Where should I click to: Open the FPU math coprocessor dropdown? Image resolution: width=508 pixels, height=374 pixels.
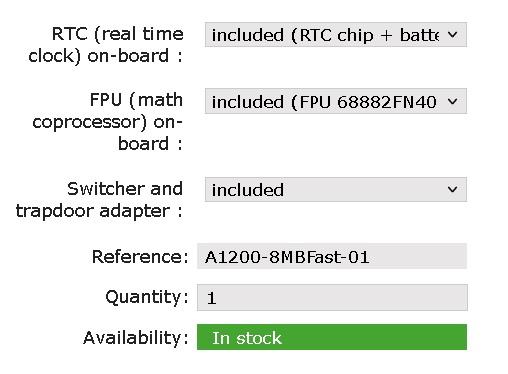(336, 101)
